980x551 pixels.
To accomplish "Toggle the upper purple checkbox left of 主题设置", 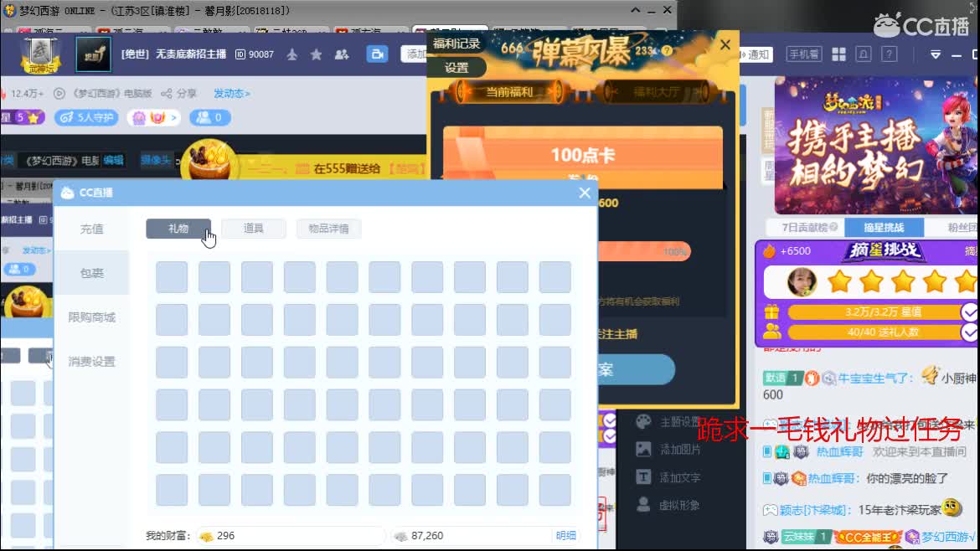I will coord(608,420).
